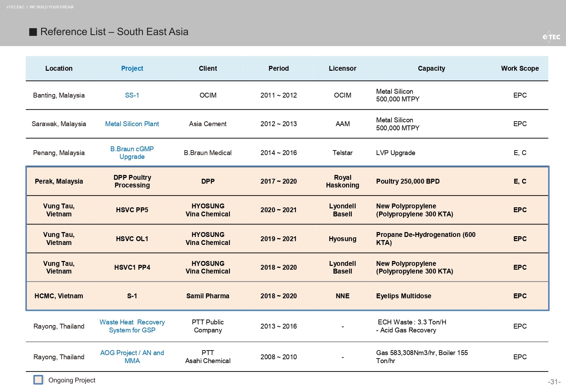The width and height of the screenshot is (566, 392).
Task: Select the PTT Public Company client cell
Action: point(208,326)
